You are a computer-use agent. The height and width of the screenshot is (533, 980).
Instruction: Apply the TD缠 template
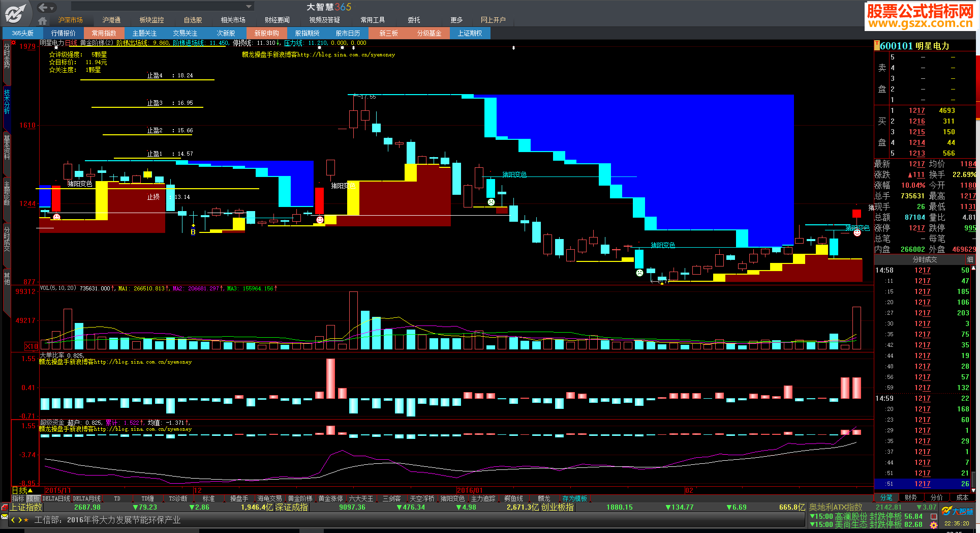pyautogui.click(x=147, y=498)
